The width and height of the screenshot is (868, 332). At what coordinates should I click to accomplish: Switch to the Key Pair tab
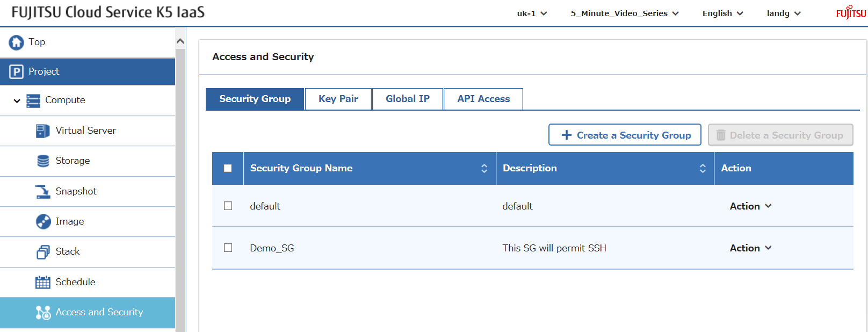coord(338,99)
